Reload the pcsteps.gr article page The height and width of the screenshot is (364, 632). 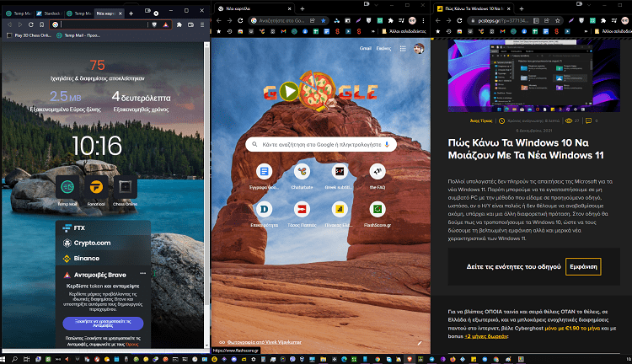pyautogui.click(x=459, y=20)
